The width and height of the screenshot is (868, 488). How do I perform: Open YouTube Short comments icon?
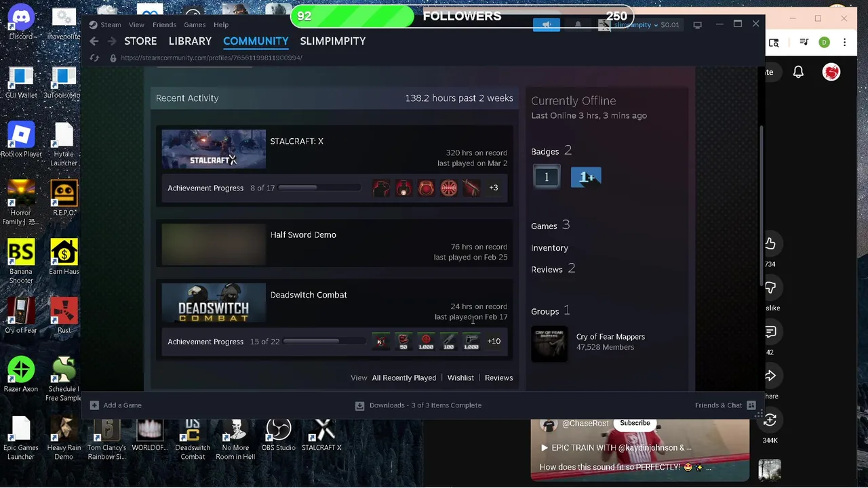coord(770,332)
